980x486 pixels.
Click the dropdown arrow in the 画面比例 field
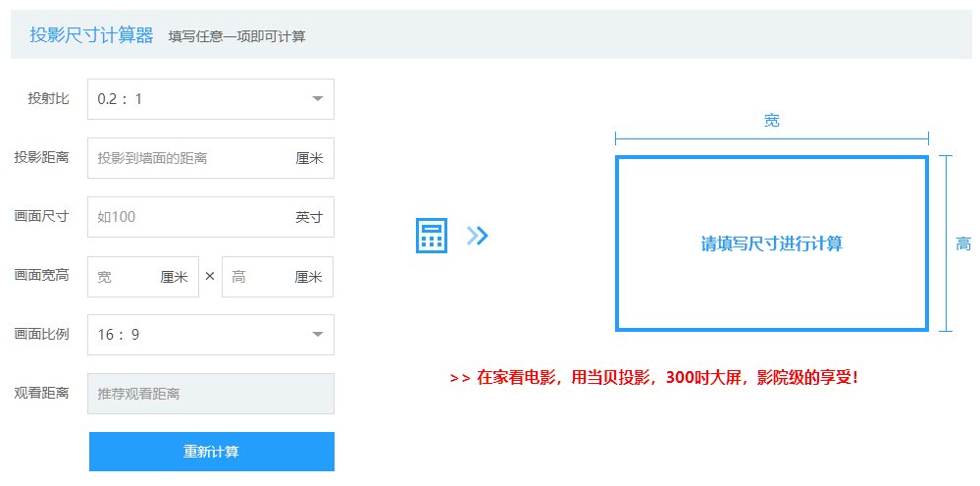pyautogui.click(x=317, y=335)
